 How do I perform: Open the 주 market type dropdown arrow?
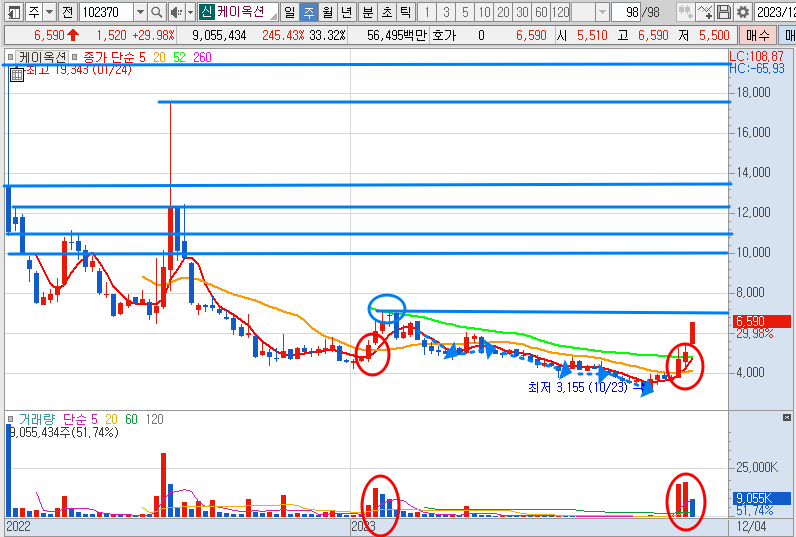point(49,12)
